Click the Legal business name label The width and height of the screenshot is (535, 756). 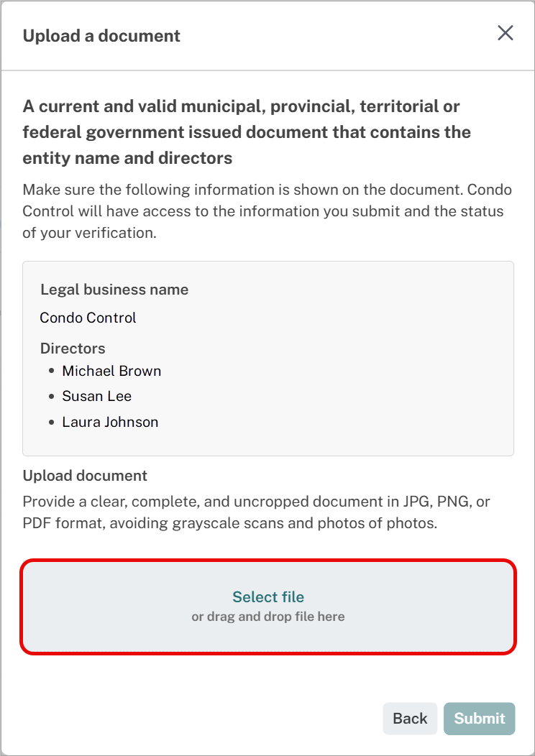tap(114, 290)
